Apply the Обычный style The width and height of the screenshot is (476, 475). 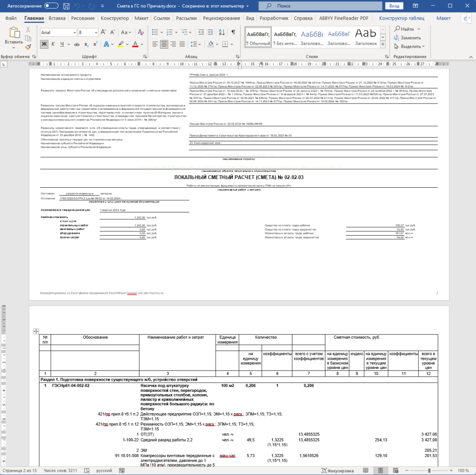258,38
